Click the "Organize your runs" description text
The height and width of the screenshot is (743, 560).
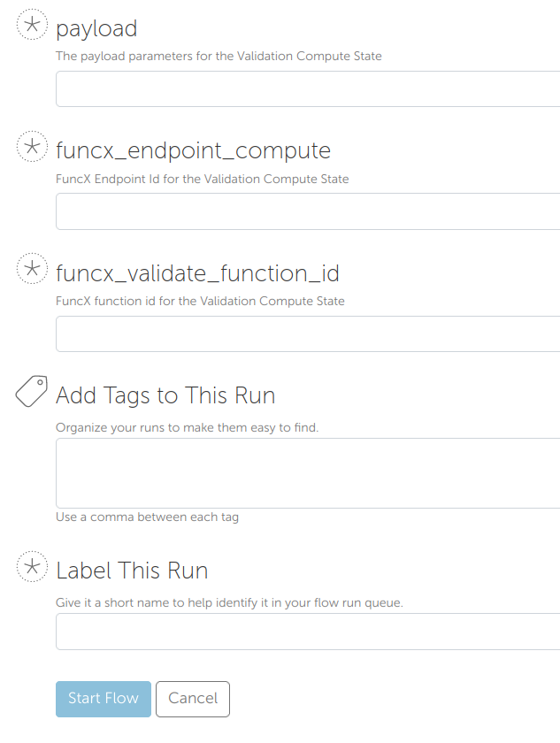[x=187, y=427]
